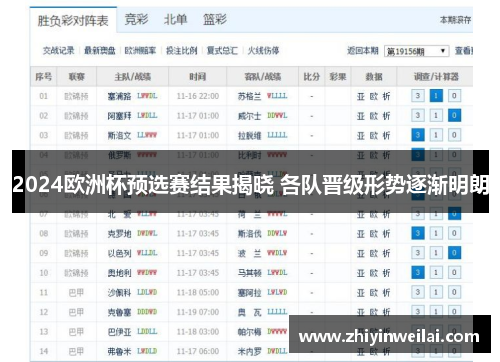Open 亚 odds data for match 09
500x362 pixels.
(361, 254)
